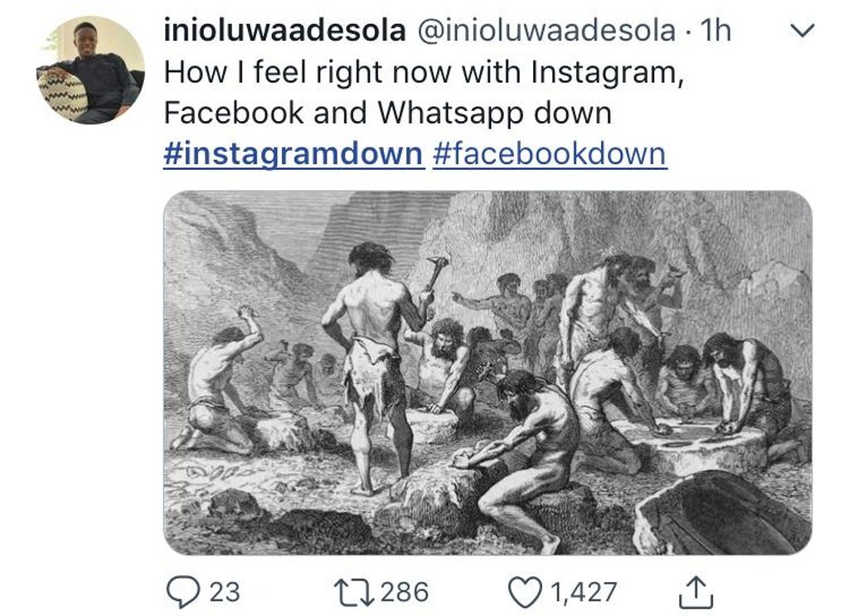
Task: View the 286 retweets count
Action: [x=405, y=592]
